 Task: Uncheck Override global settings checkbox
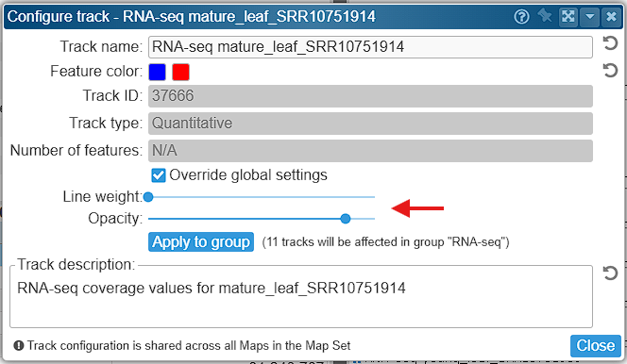coord(159,175)
